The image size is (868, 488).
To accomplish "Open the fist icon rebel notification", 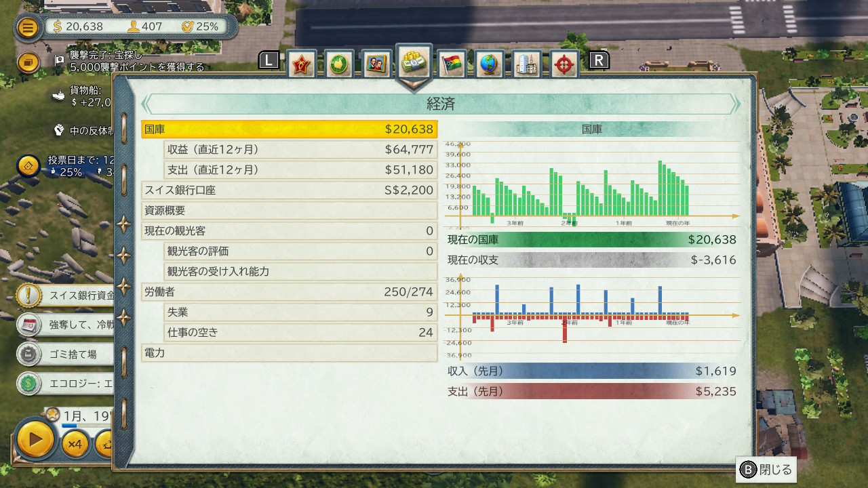I will (x=60, y=129).
